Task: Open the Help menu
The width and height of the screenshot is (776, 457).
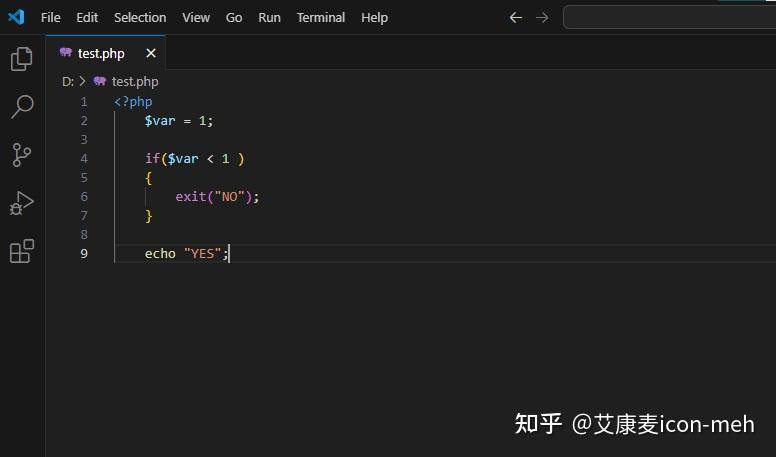Action: click(x=374, y=18)
